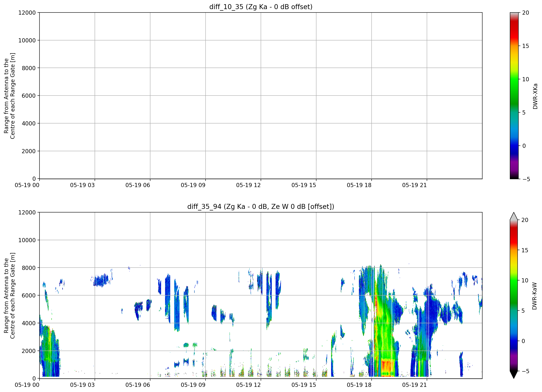The height and width of the screenshot is (392, 542).
Task: Click the black lower extend arrow on the DWR-KaW colorbar
Action: (514, 375)
